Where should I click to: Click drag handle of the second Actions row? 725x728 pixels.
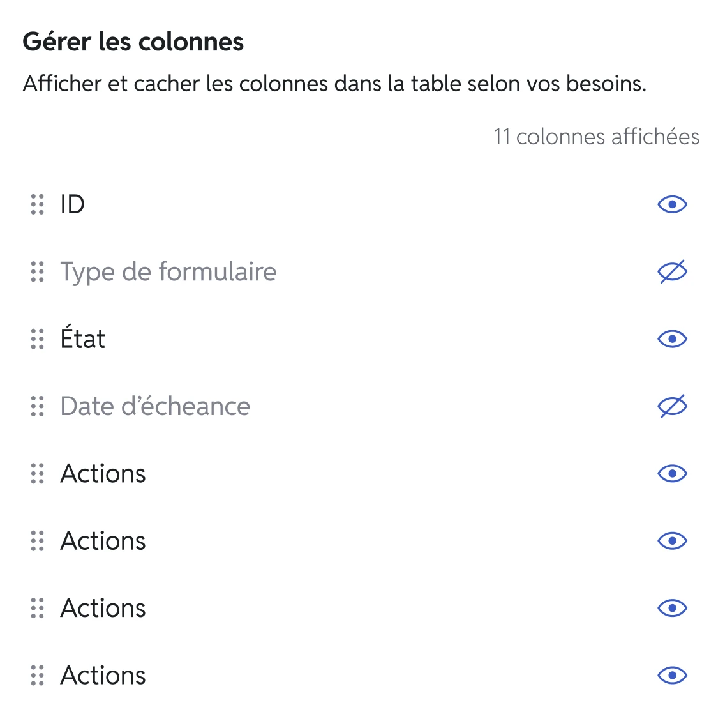click(37, 541)
